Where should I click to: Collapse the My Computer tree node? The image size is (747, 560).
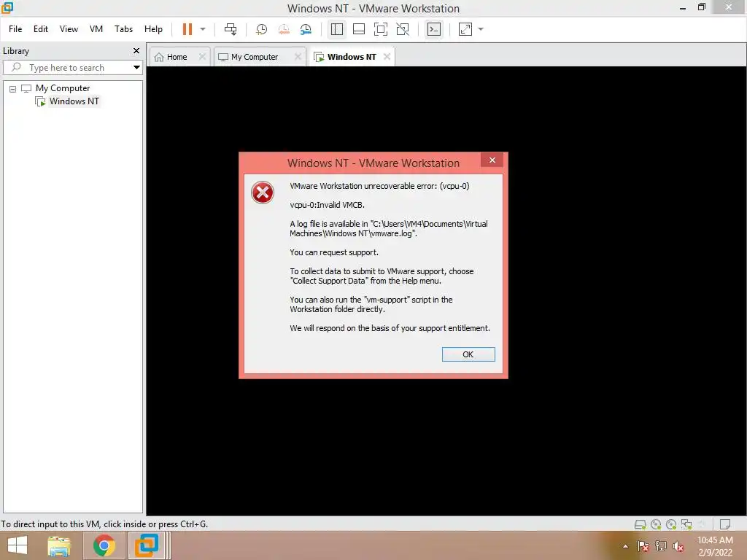(x=13, y=88)
